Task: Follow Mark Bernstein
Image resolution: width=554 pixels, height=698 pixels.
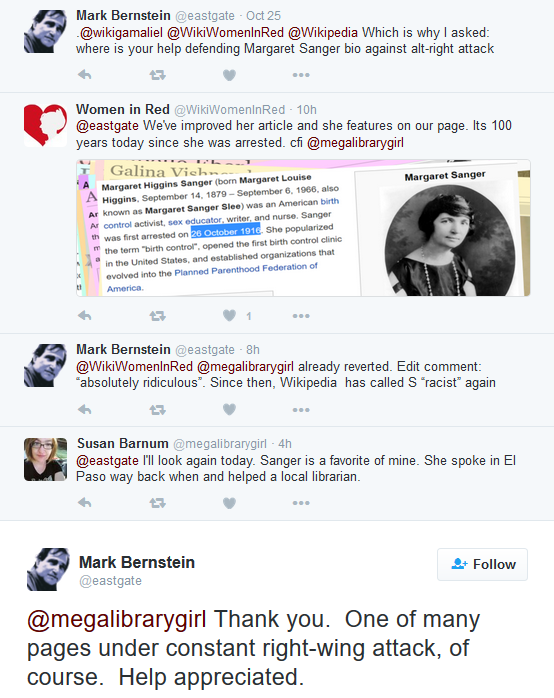Action: pyautogui.click(x=482, y=564)
